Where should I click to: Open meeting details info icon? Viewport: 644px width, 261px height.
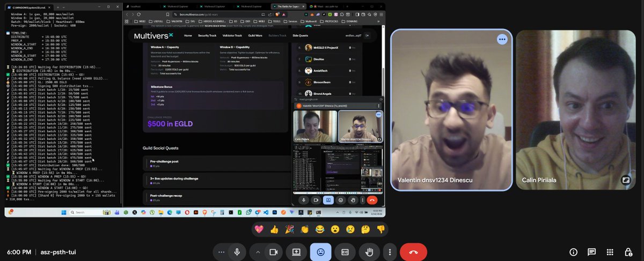(x=573, y=252)
